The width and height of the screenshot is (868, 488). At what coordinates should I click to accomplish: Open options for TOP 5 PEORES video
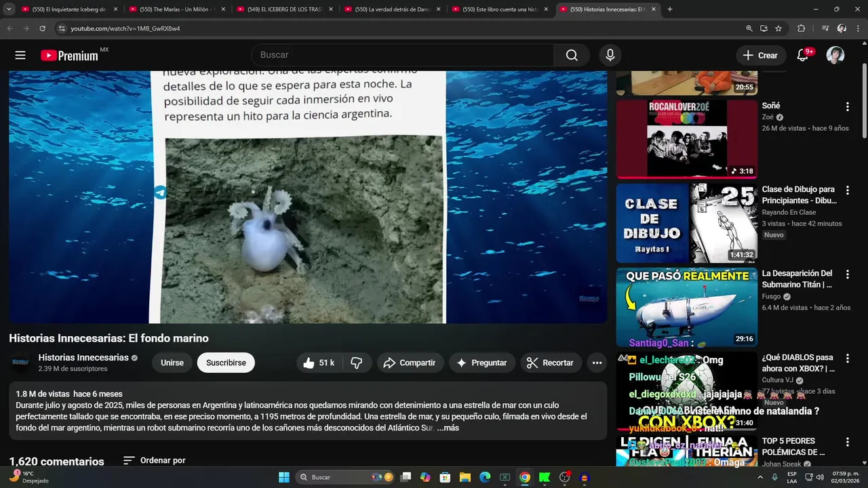coord(847,442)
